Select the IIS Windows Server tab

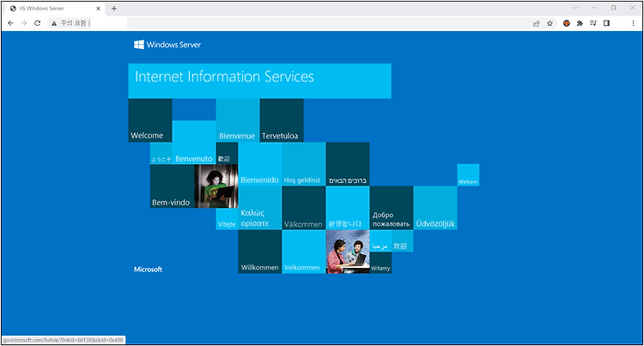(x=55, y=9)
